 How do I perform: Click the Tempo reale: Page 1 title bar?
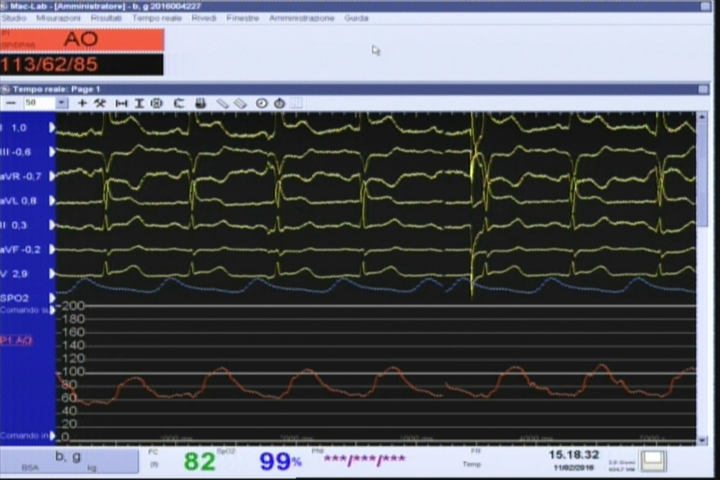356,89
